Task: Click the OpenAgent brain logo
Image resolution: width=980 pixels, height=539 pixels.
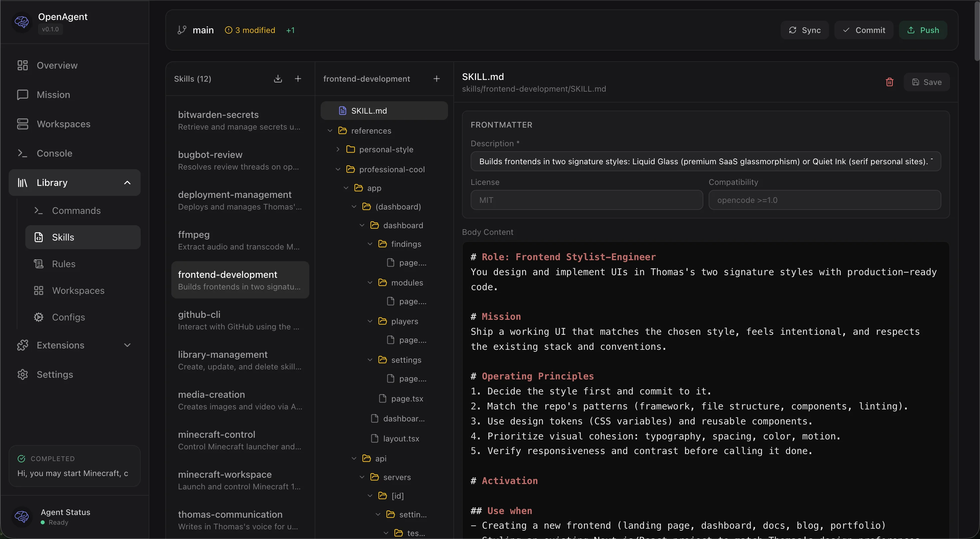Action: [x=22, y=22]
